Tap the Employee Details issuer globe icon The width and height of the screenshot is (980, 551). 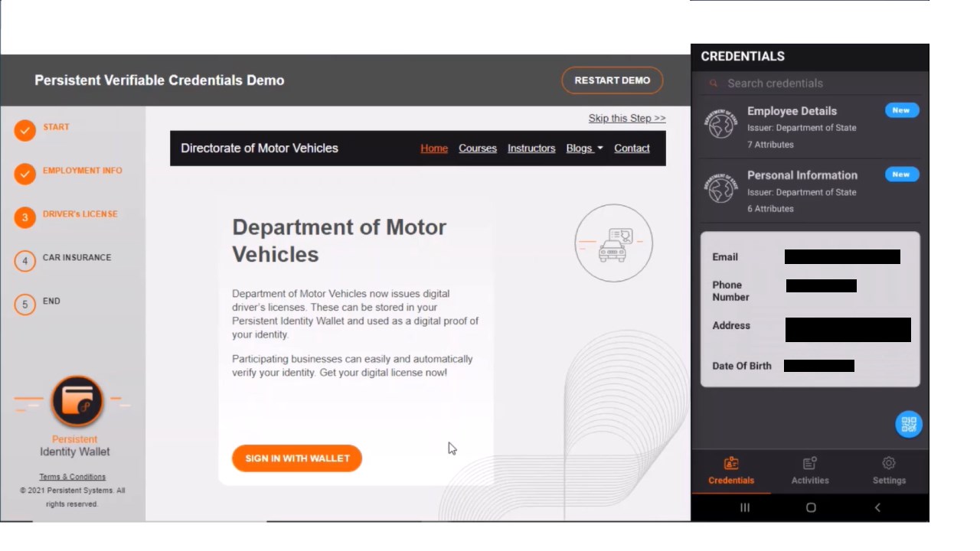click(x=721, y=124)
